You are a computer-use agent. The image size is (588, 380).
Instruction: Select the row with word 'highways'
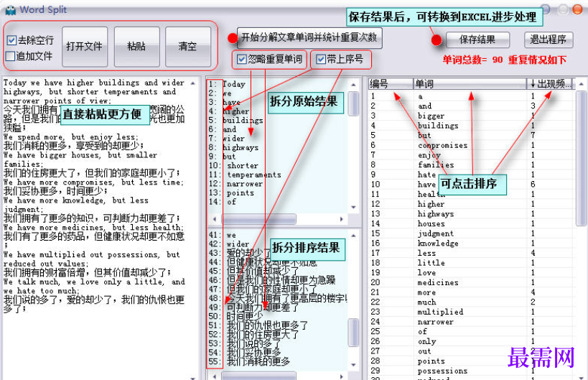[x=471, y=214]
